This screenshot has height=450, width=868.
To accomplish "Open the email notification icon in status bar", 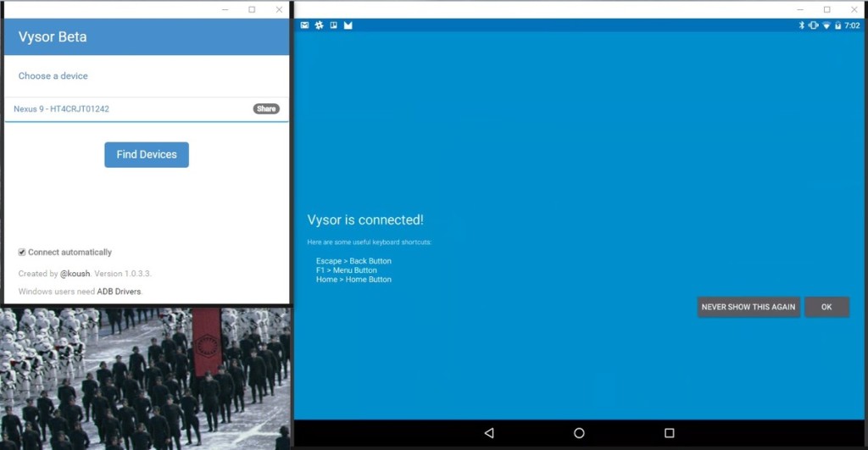I will [304, 25].
